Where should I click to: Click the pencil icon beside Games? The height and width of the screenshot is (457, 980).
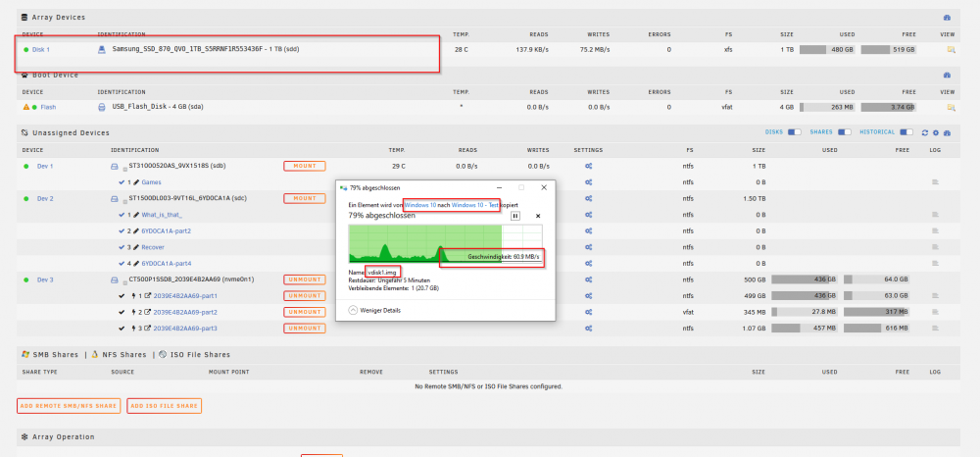pos(135,182)
